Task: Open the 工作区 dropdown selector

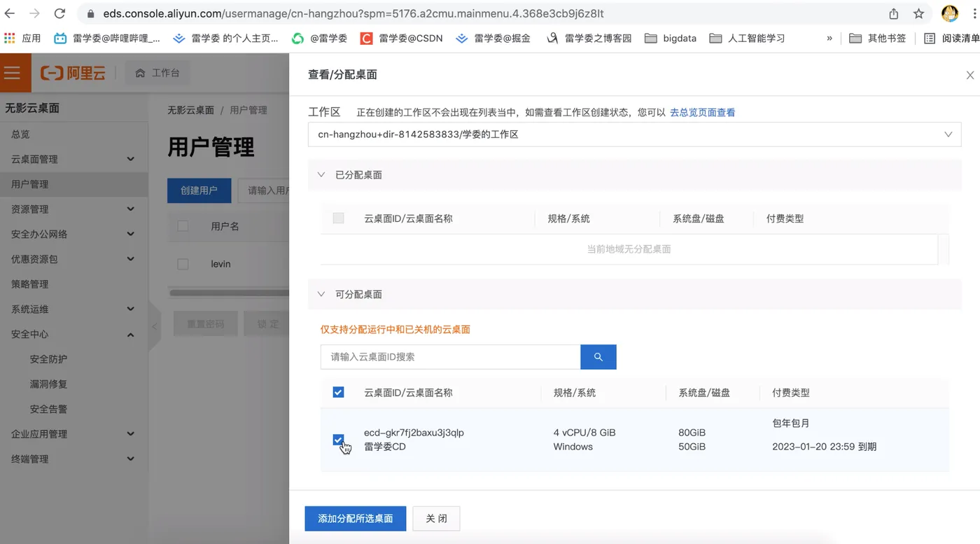Action: pyautogui.click(x=634, y=134)
